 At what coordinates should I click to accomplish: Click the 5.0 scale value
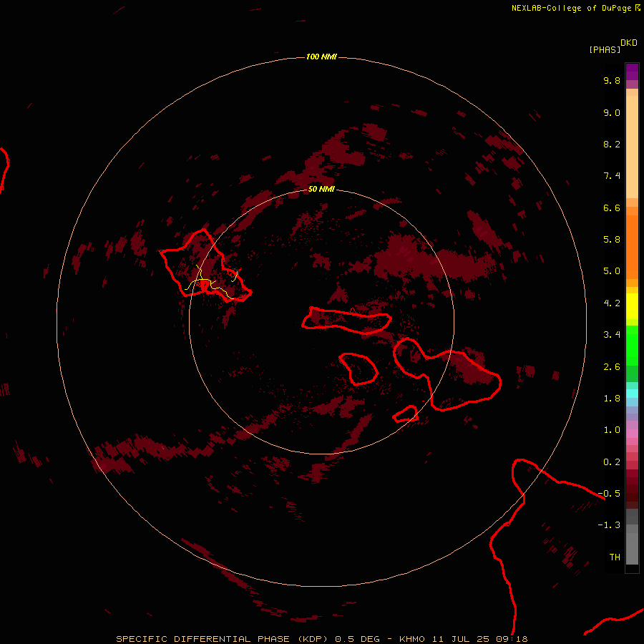(x=612, y=271)
